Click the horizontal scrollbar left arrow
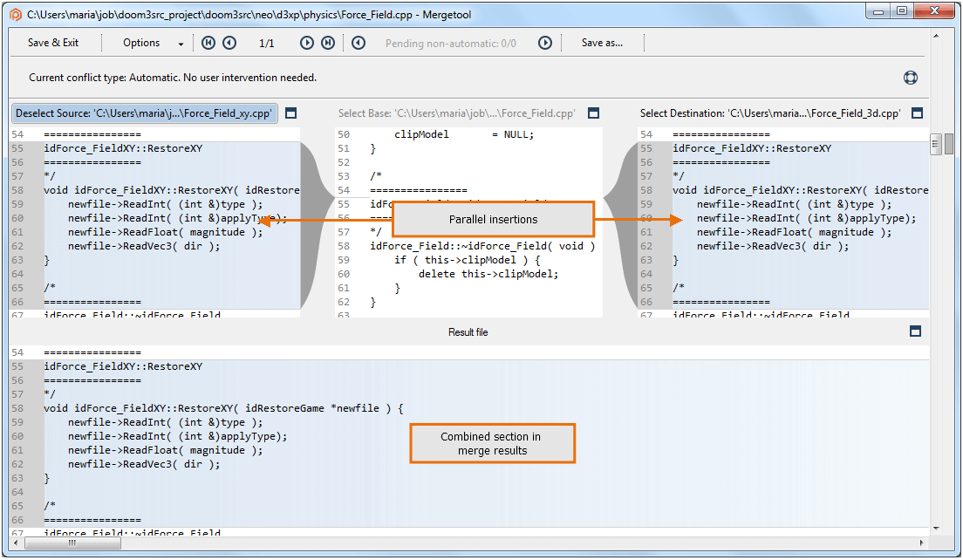Screen dimensions: 963x560 16,543
